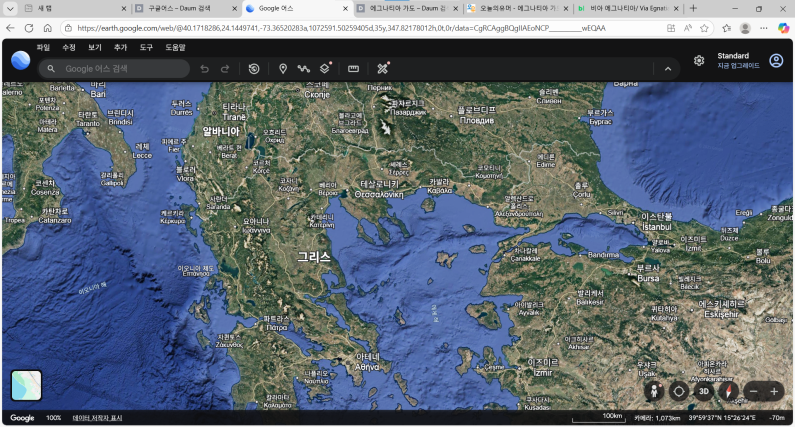Add a placemark with the pin icon

(x=283, y=69)
